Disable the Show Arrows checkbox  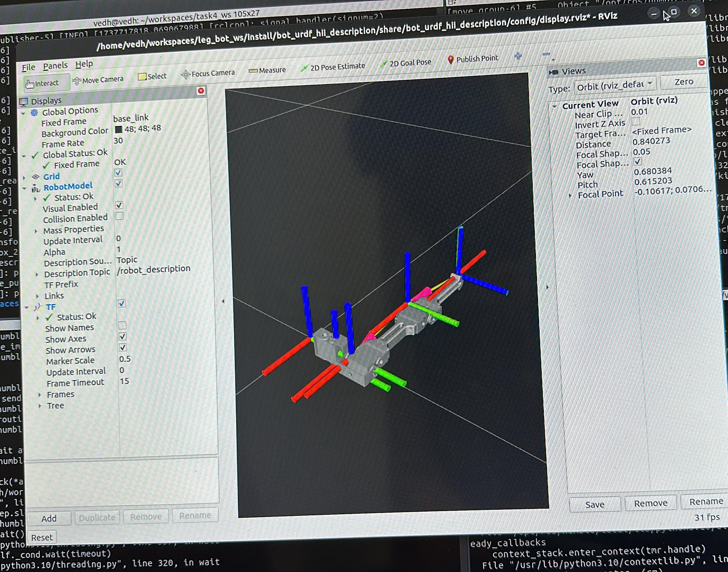point(123,347)
